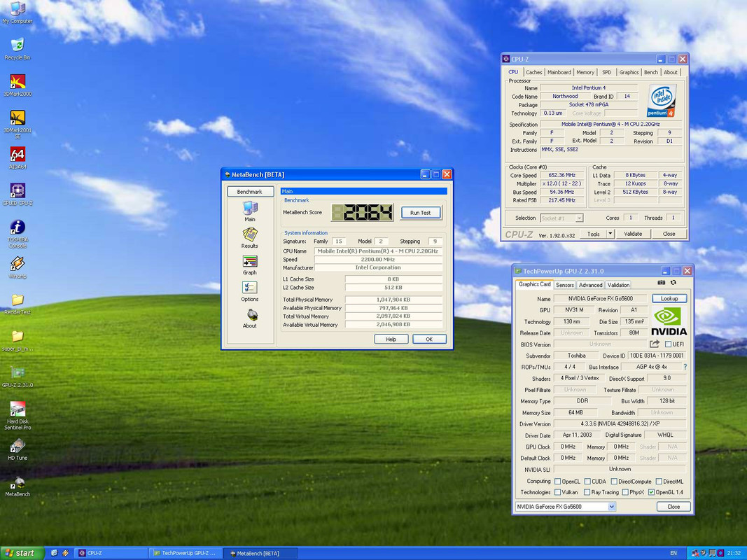
Task: Select the 3DMark2001 SE desktop shortcut
Action: click(x=18, y=125)
